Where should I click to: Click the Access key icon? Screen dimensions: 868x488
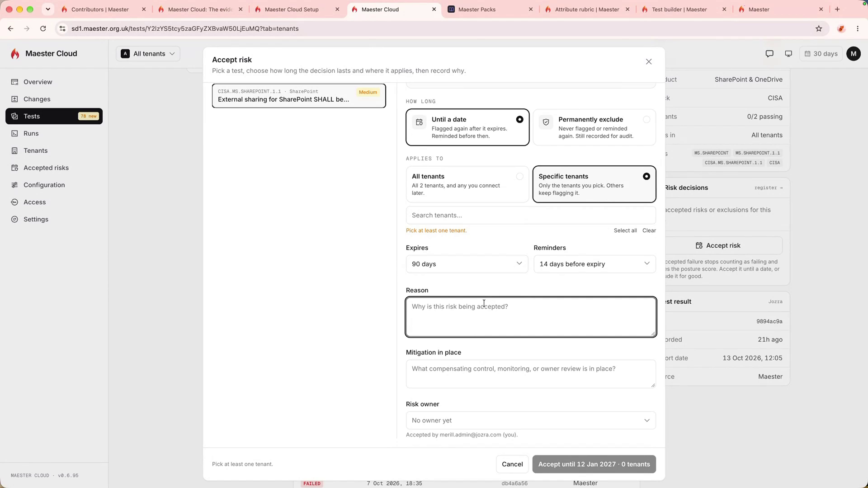coord(14,202)
